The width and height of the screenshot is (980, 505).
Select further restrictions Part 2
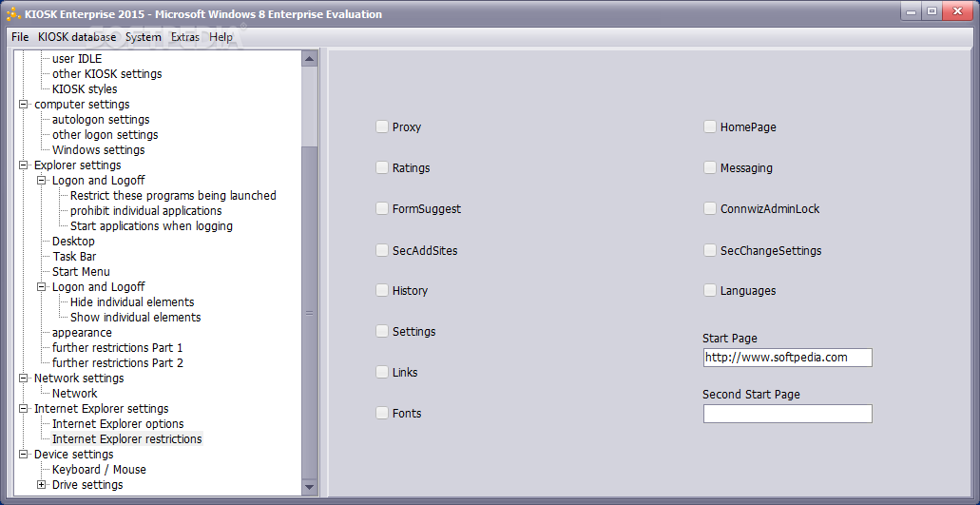(x=118, y=363)
